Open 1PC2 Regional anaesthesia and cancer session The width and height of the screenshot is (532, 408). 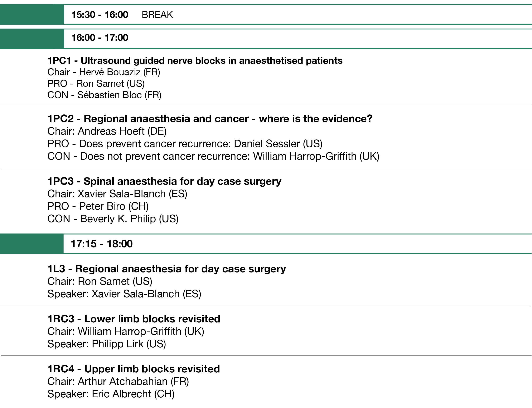pos(210,119)
